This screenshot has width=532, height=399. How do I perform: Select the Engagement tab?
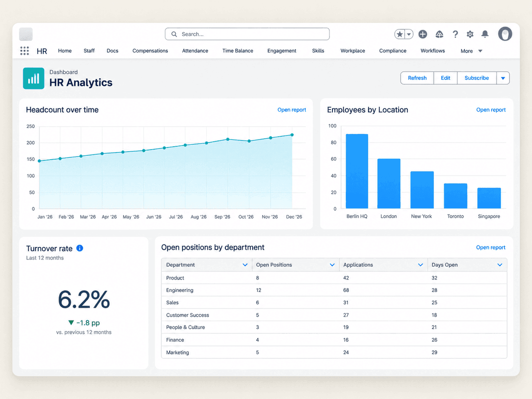click(282, 51)
